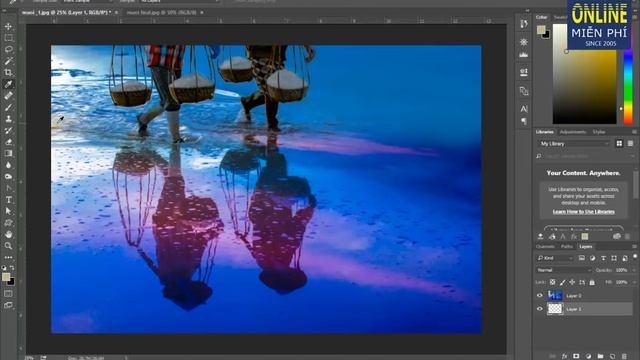
Task: Open the Edit Toolbar ellipsis
Action: [x=8, y=258]
